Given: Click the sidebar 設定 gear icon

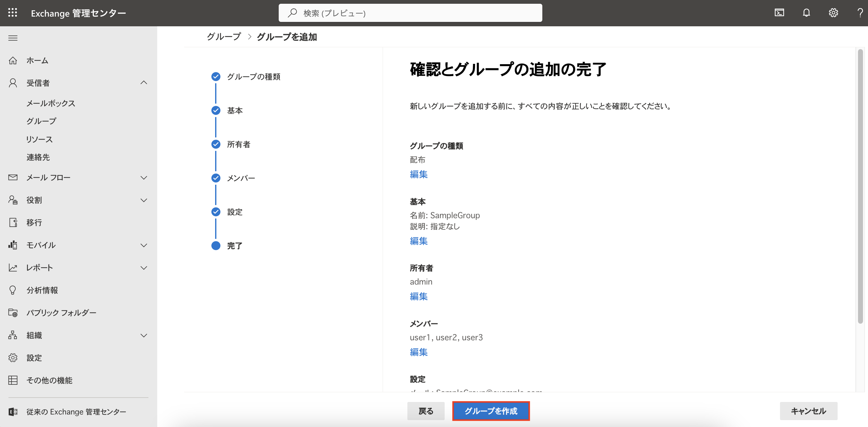Looking at the screenshot, I should pyautogui.click(x=13, y=358).
